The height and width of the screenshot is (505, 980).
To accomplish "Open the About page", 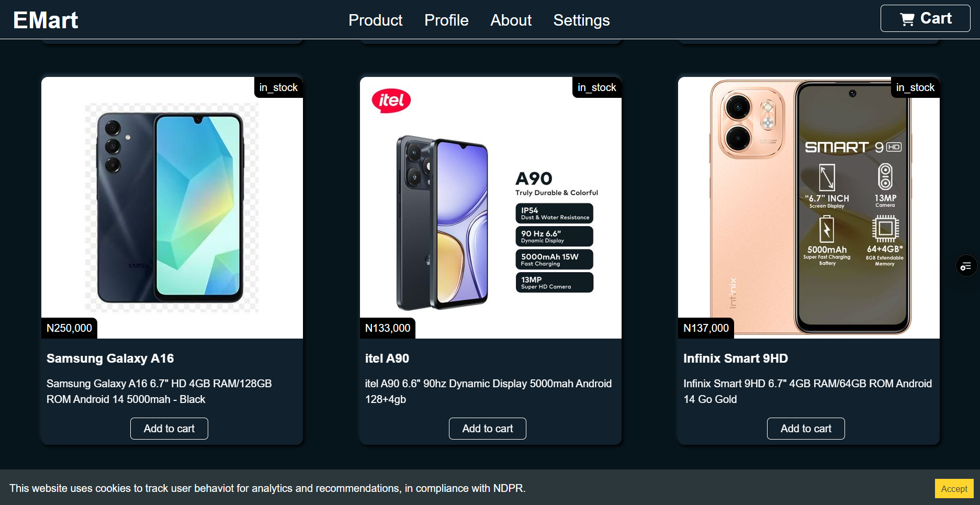I will [511, 20].
